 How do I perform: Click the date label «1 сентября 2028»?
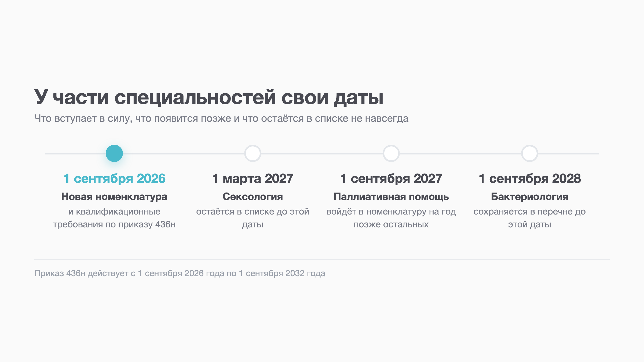(x=530, y=179)
